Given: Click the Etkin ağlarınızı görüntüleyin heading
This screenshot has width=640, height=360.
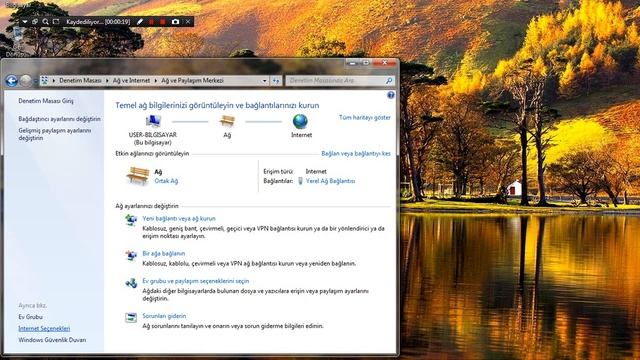Looking at the screenshot, I should (x=152, y=154).
